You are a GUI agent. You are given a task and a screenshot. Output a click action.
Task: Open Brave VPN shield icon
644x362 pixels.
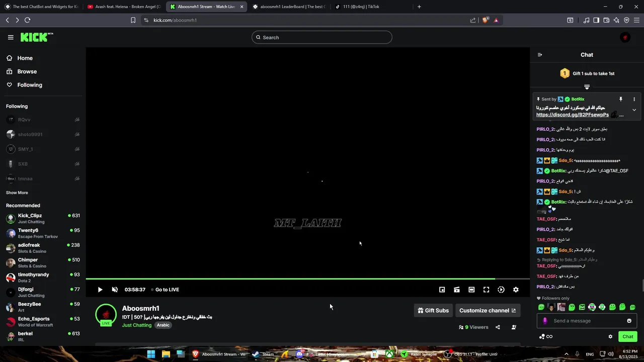626,20
